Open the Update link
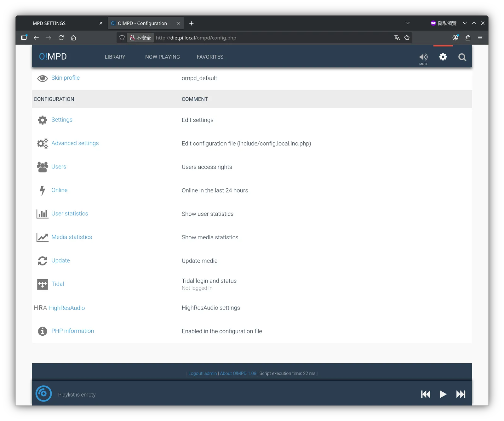This screenshot has width=504, height=421. point(60,260)
